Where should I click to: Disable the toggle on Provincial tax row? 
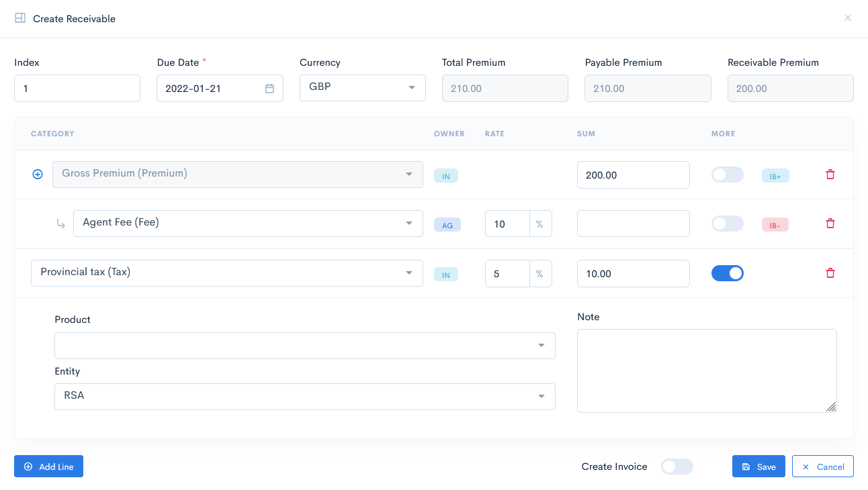[727, 273]
